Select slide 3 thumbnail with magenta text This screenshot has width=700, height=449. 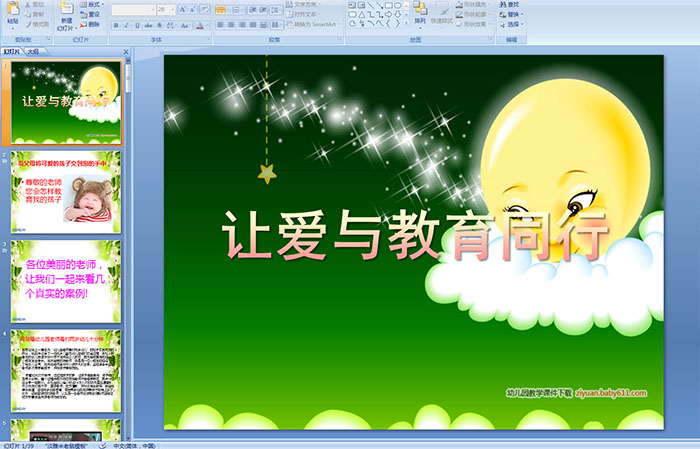click(66, 281)
